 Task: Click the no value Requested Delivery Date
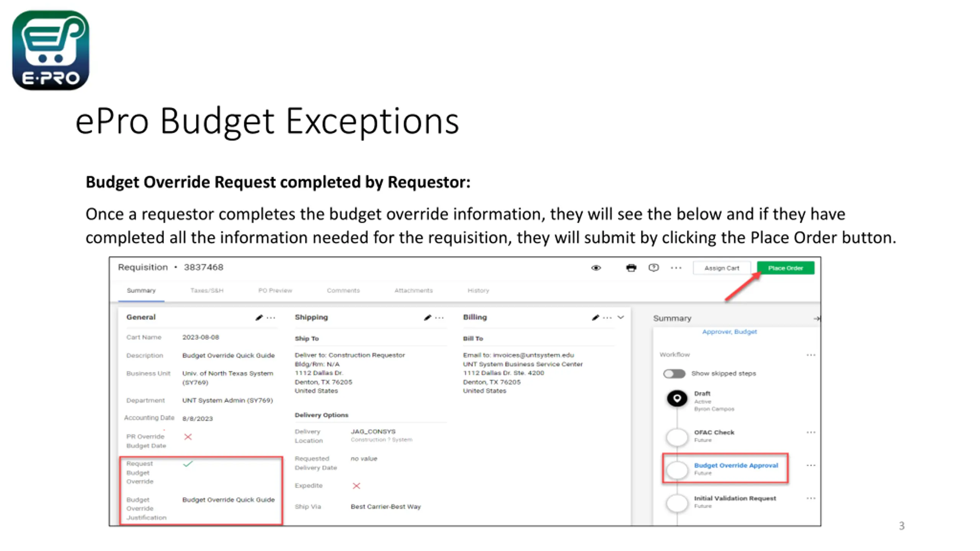pos(364,458)
